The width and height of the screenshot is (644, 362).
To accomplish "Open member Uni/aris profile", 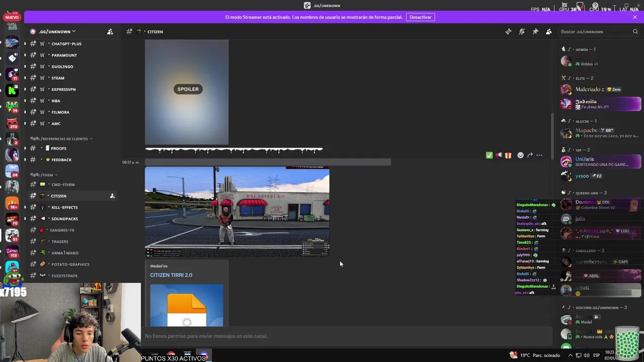I will coord(600,162).
